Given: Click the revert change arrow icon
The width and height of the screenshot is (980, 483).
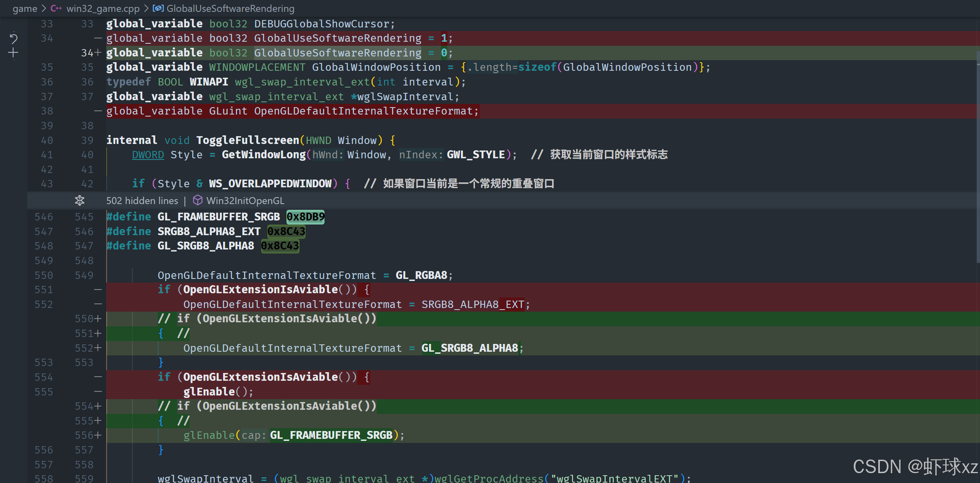Looking at the screenshot, I should 13,38.
